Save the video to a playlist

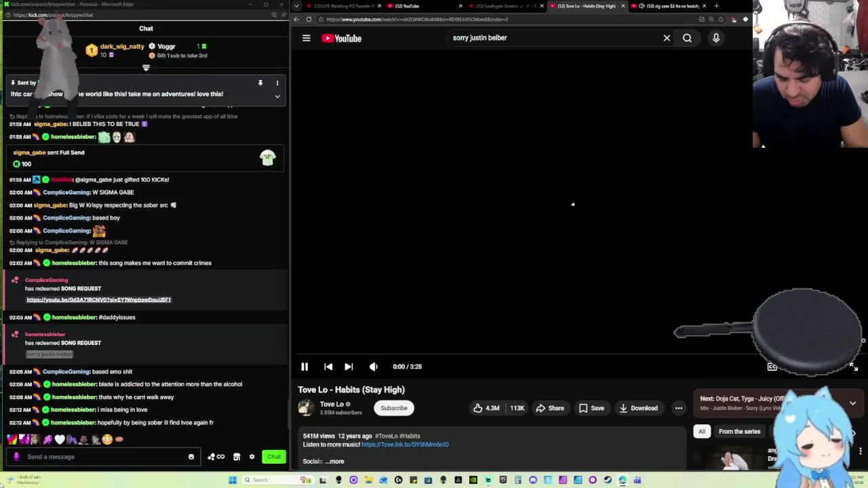click(591, 408)
